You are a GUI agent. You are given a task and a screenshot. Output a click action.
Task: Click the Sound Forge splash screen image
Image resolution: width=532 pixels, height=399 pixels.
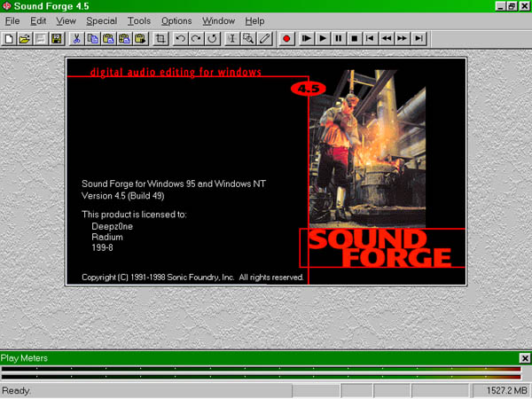266,171
